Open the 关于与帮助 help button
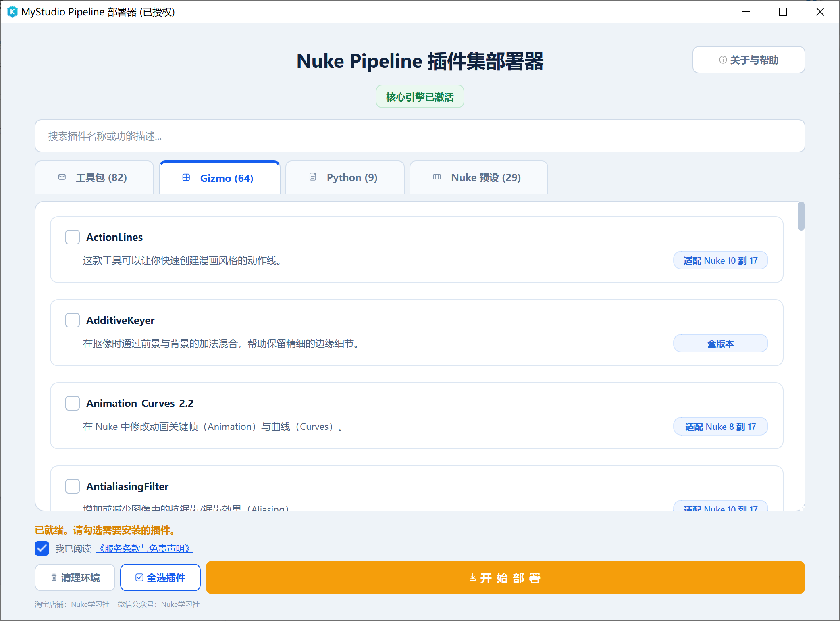This screenshot has width=840, height=621. 749,60
